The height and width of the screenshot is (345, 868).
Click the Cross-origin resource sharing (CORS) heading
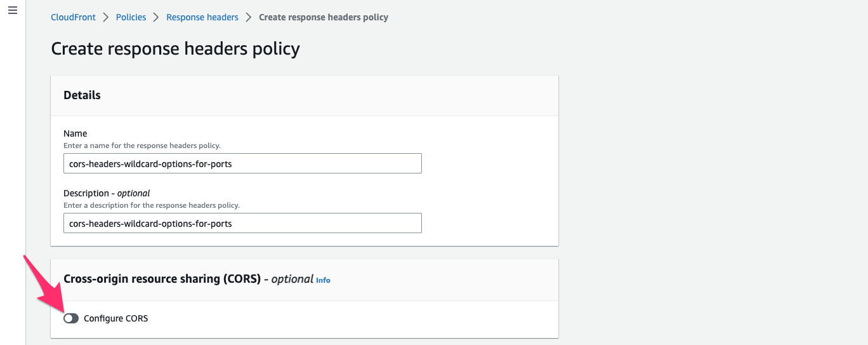[x=162, y=279]
